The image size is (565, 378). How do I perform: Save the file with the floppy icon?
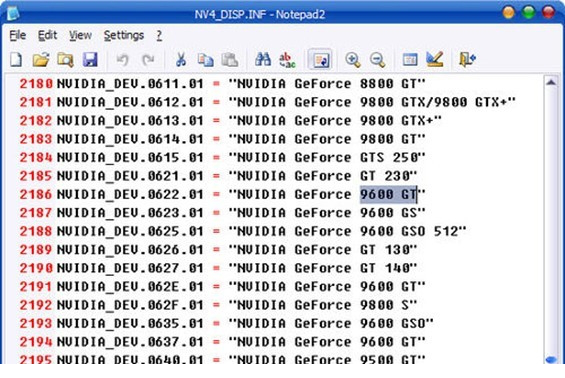coord(90,59)
